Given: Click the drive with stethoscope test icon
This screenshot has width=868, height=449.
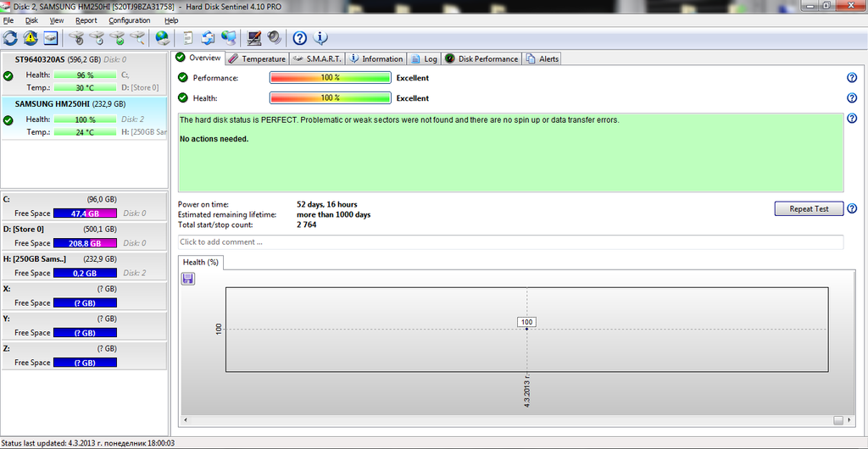Looking at the screenshot, I should (x=77, y=37).
